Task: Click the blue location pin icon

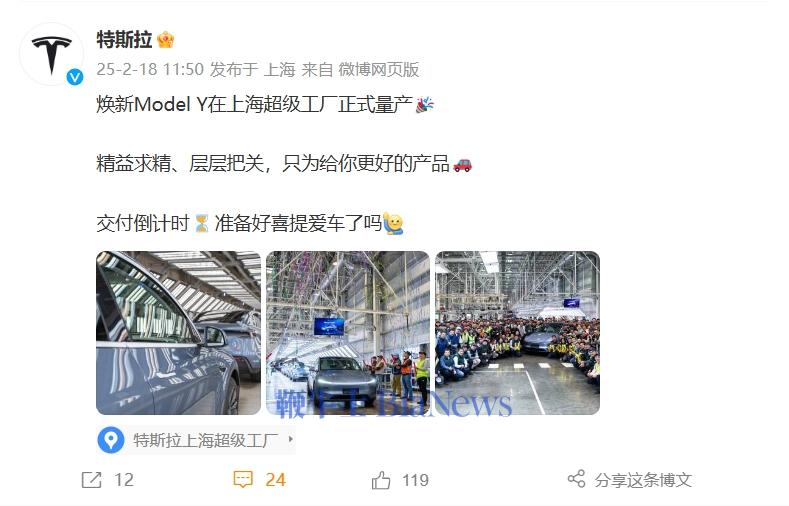Action: (111, 440)
